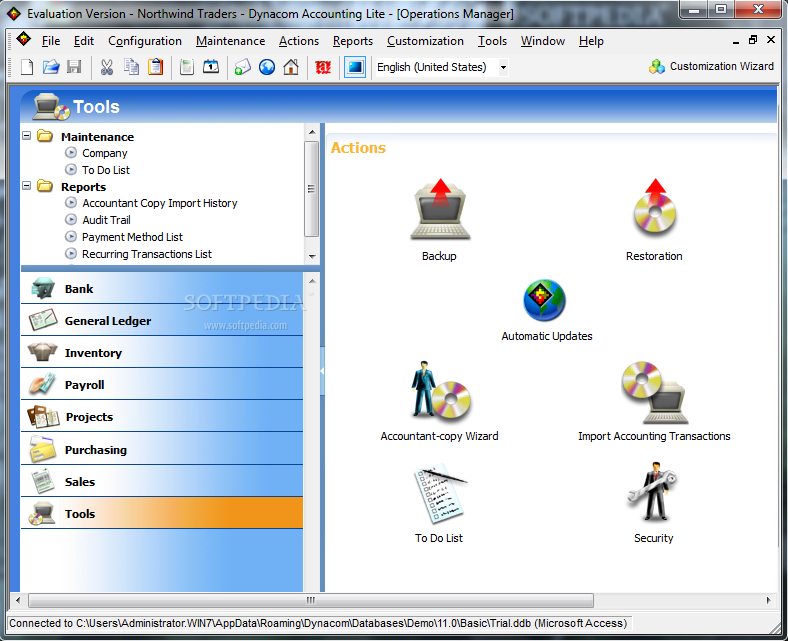
Task: Select Company in Maintenance tree
Action: 105,153
